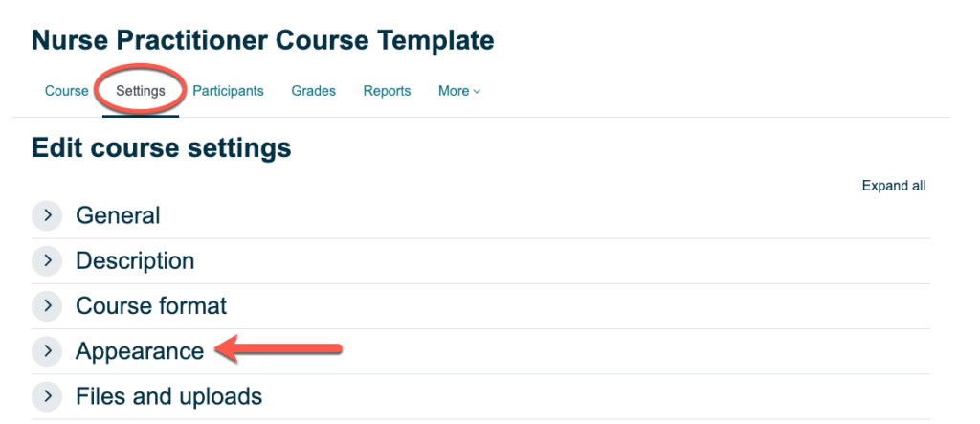
Task: Click the round chevron icon next to Appearance
Action: click(46, 351)
